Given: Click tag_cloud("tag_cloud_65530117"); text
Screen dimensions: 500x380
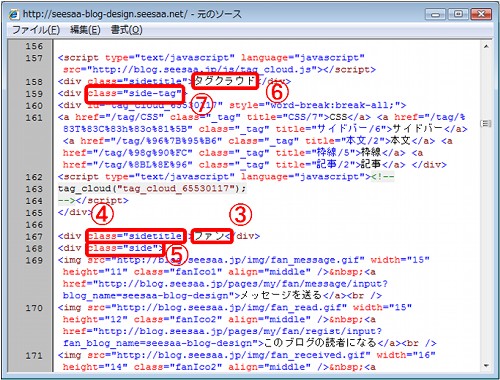Looking at the screenshot, I should coord(152,189).
